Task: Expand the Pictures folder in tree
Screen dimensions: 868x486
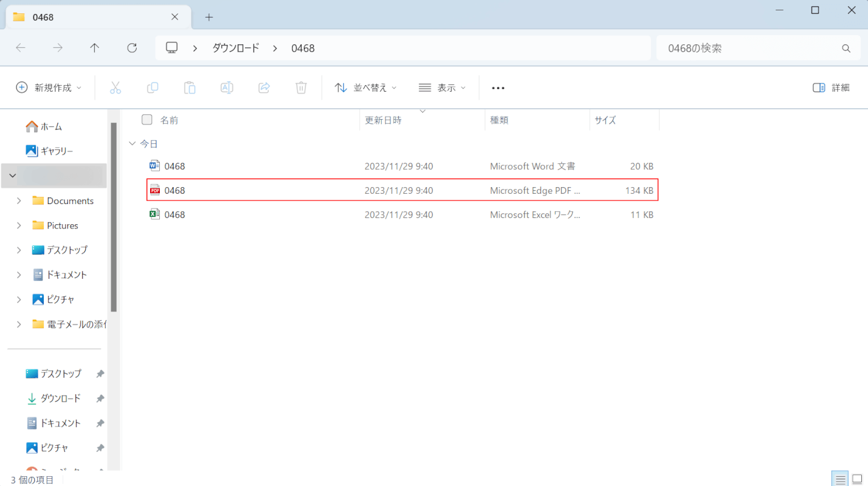Action: [x=19, y=225]
